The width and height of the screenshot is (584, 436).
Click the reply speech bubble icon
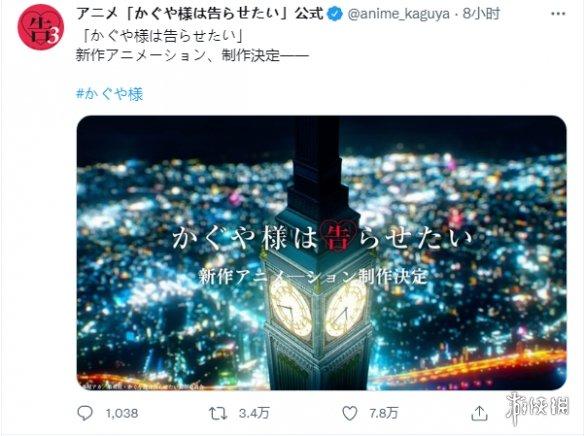[85, 413]
